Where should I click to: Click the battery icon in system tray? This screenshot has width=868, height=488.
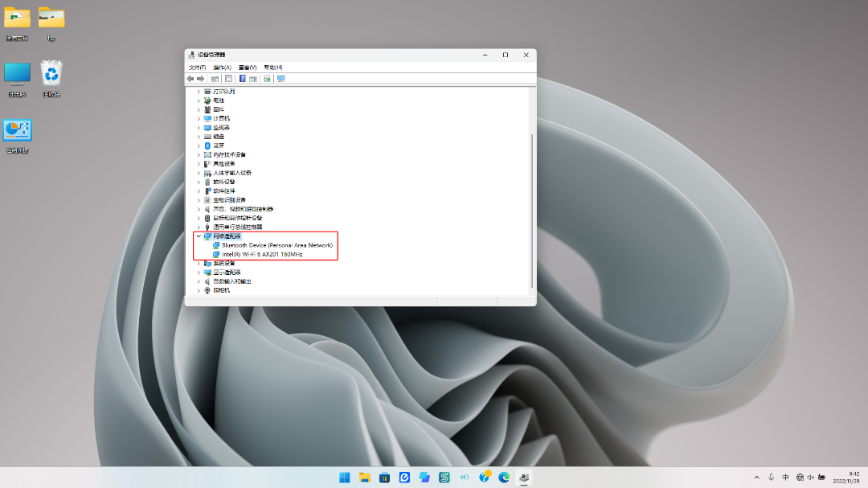(822, 478)
